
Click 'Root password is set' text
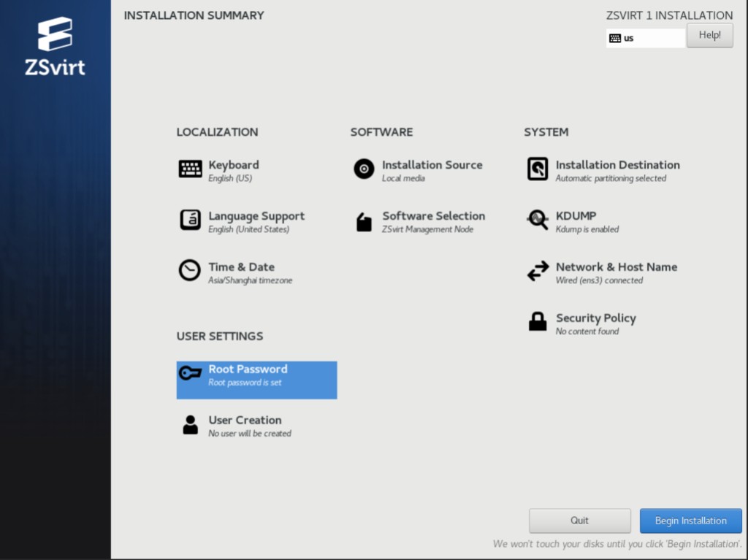click(x=245, y=383)
